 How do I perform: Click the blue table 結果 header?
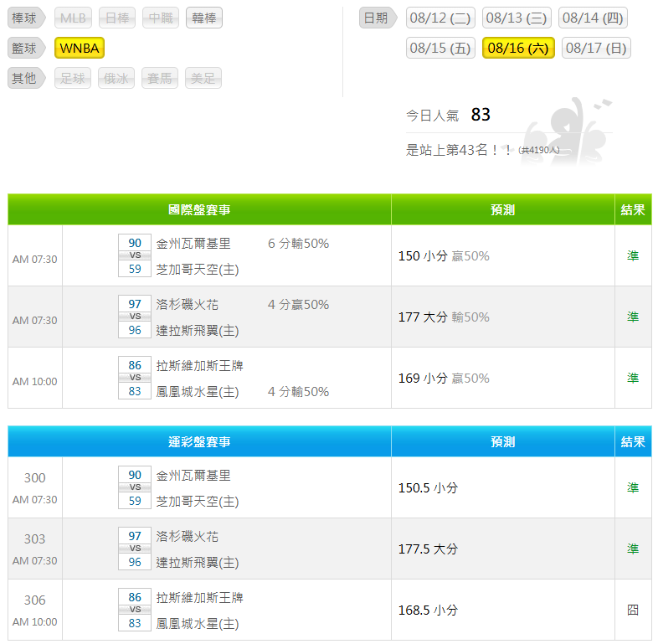(633, 441)
